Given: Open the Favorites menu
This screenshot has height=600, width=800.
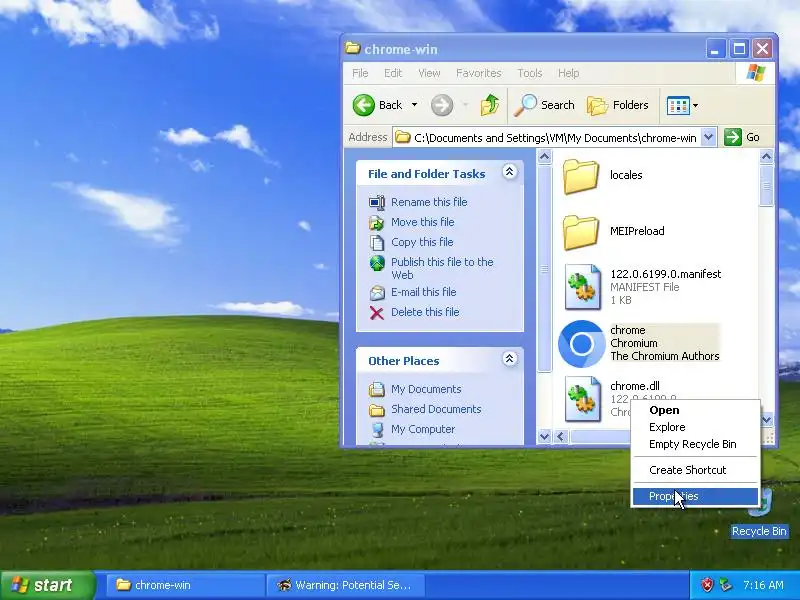Looking at the screenshot, I should [479, 73].
